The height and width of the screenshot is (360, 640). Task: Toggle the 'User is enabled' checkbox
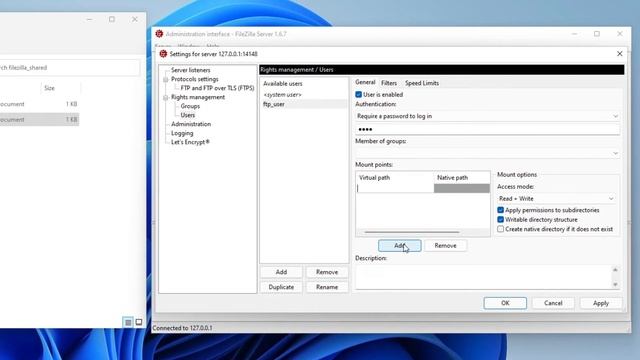[358, 95]
